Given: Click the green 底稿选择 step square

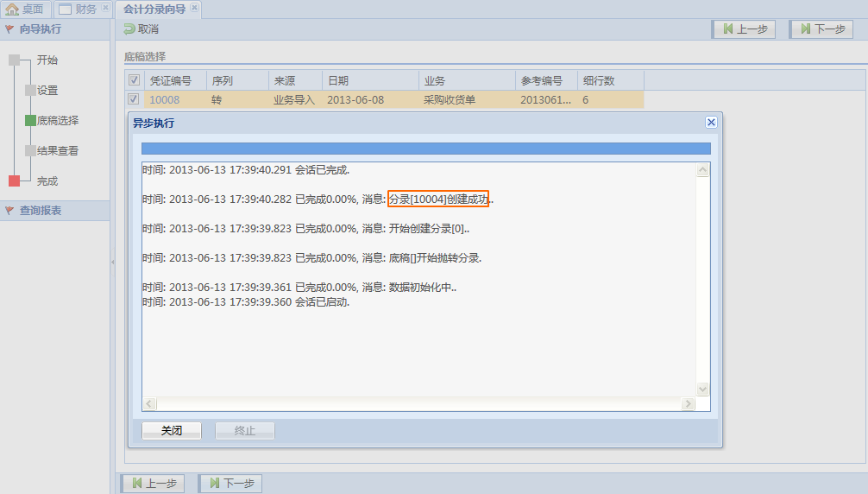Looking at the screenshot, I should [x=30, y=121].
